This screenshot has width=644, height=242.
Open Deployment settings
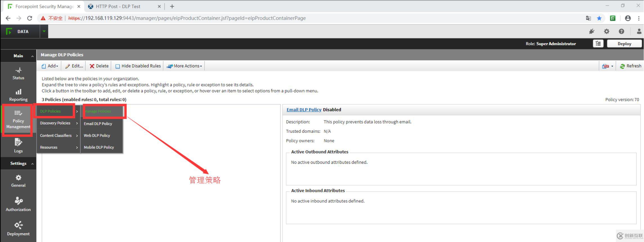[x=18, y=229]
